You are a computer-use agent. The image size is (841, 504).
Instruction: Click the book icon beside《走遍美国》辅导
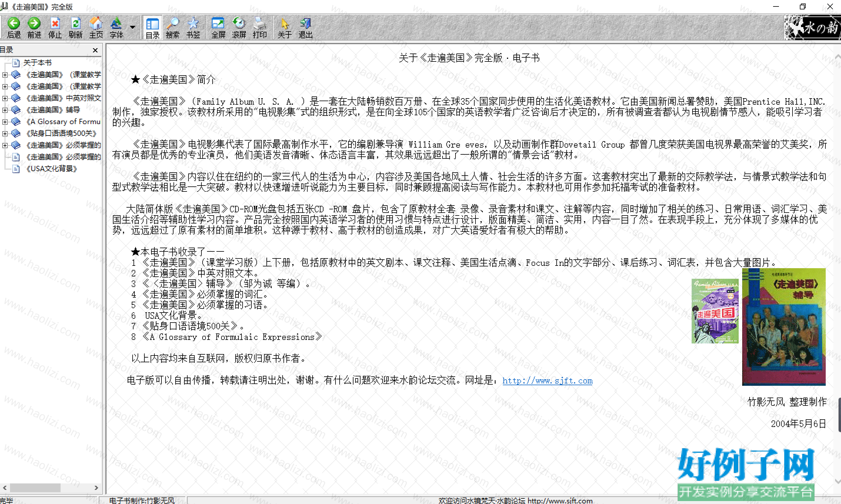click(16, 110)
